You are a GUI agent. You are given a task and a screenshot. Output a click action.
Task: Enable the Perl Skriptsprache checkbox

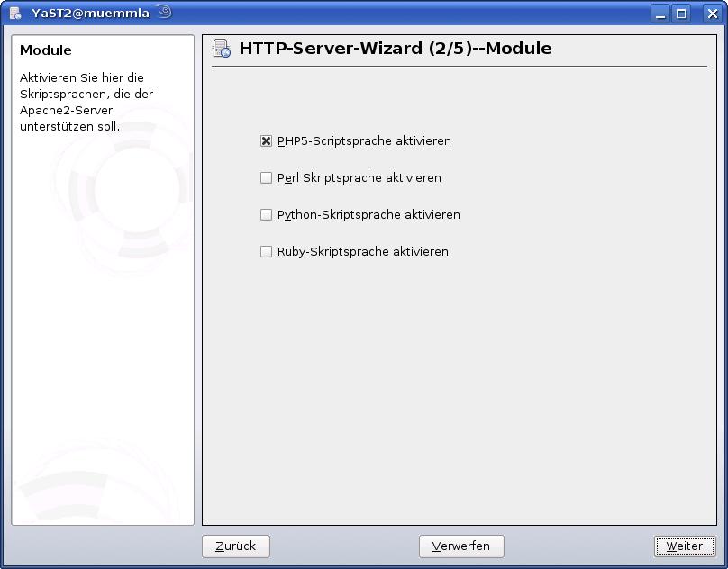tap(266, 177)
